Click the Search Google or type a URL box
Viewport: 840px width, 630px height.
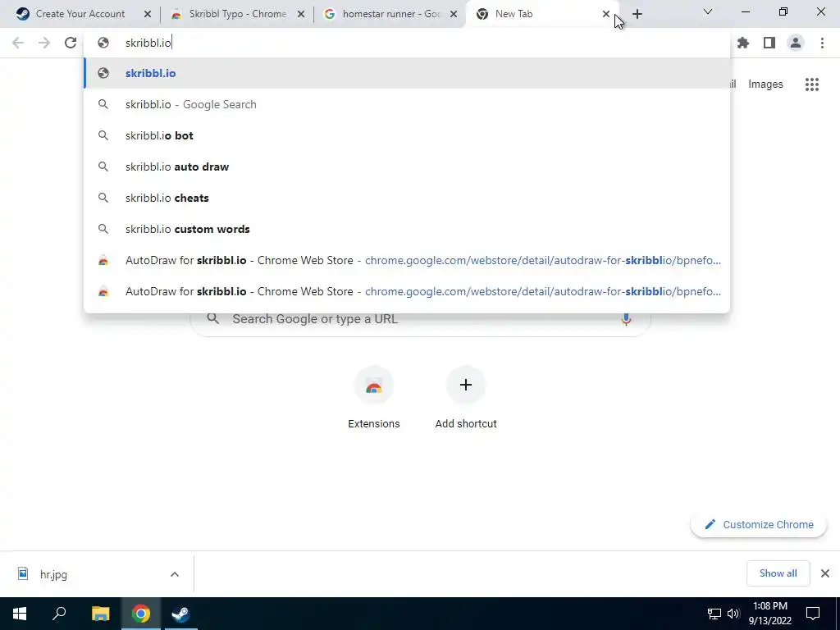point(420,319)
